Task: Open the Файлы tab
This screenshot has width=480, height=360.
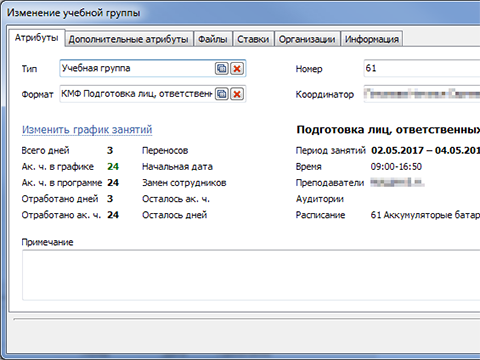Action: [213, 39]
